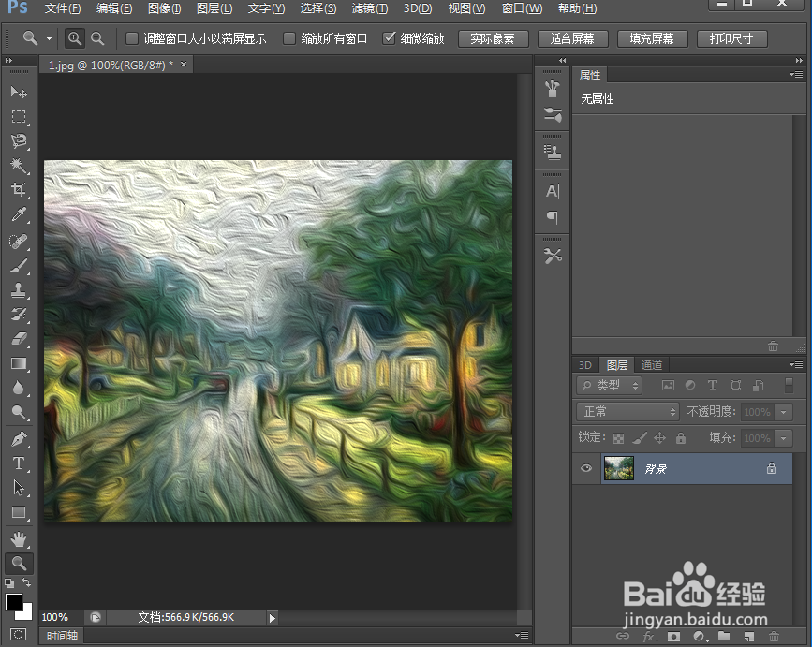Viewport: 812px width, 647px height.
Task: Select the Brush tool
Action: tap(19, 266)
